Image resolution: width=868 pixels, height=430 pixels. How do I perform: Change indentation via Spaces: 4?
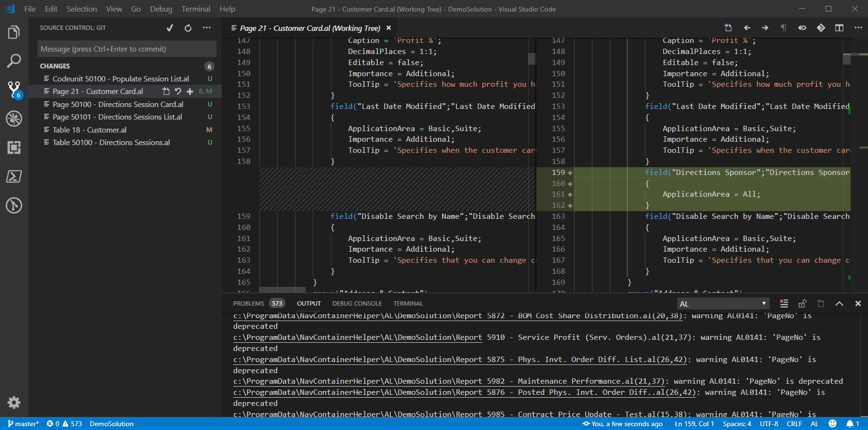[737, 424]
